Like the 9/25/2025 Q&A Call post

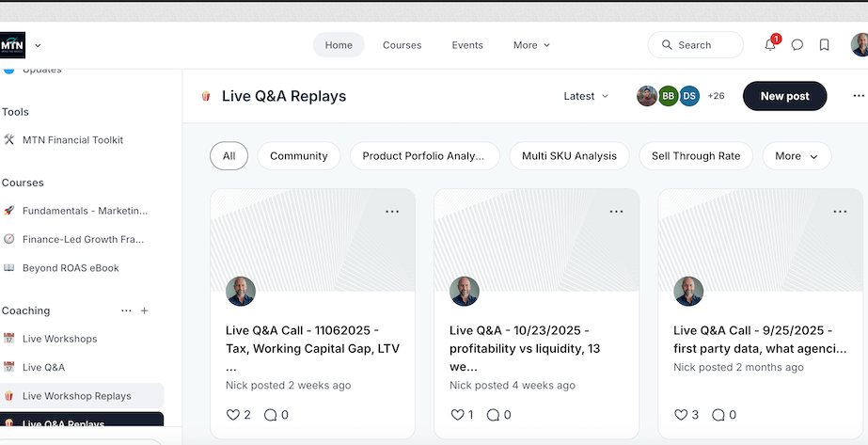pos(682,415)
